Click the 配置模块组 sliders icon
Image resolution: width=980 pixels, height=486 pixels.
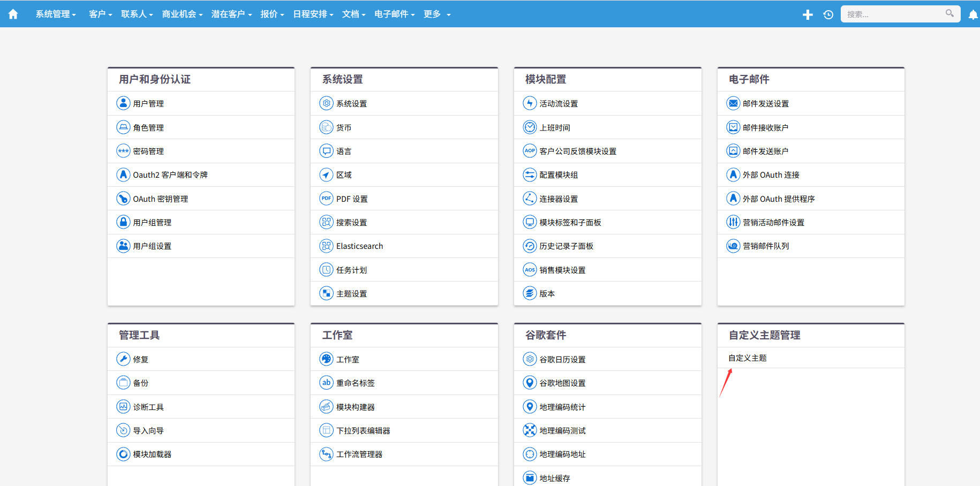(530, 174)
